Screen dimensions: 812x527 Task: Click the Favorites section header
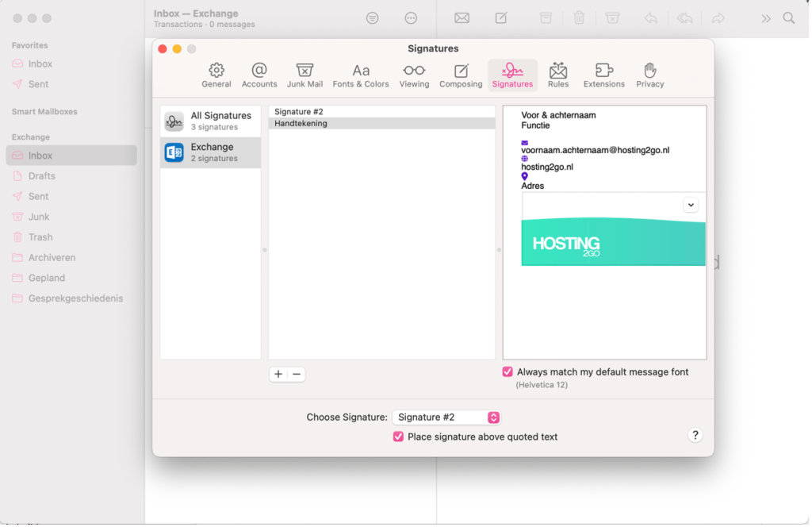point(29,45)
